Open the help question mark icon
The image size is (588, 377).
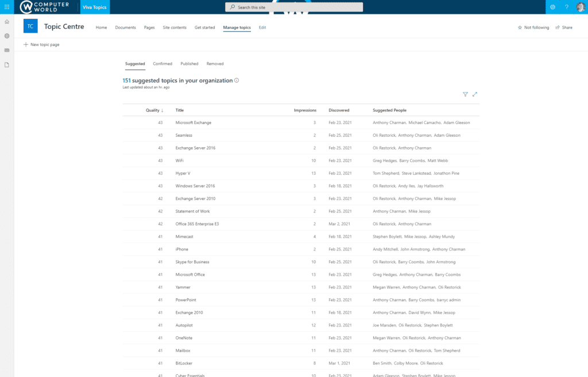click(x=567, y=7)
